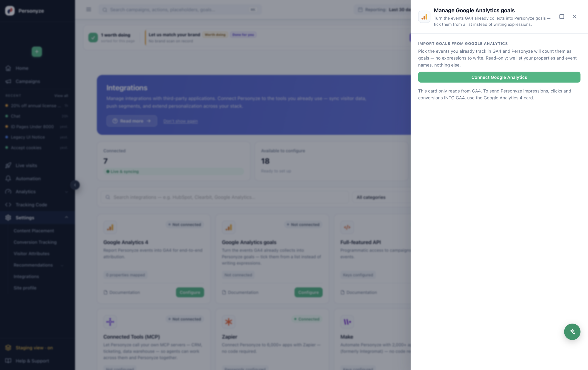Open Automation in the sidebar
588x370 pixels.
pos(37,179)
